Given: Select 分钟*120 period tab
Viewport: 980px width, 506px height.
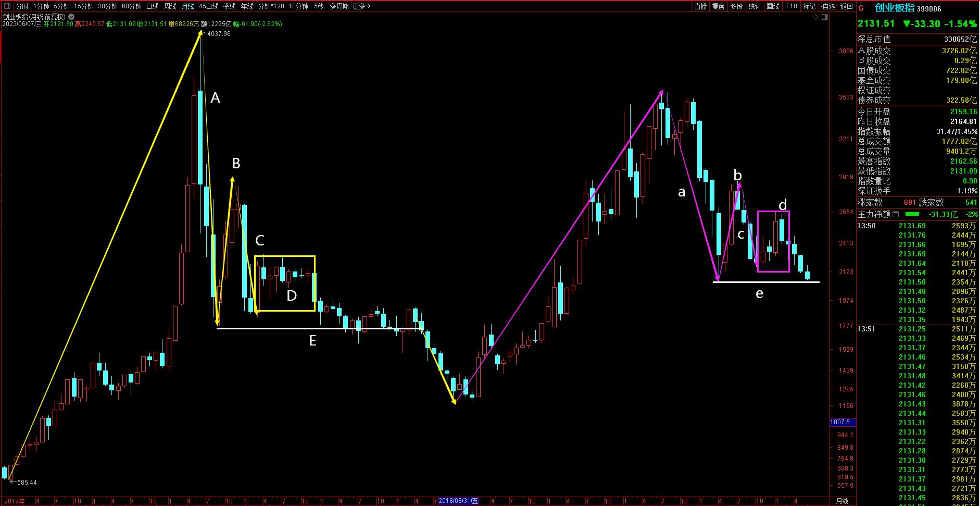Looking at the screenshot, I should 271,6.
